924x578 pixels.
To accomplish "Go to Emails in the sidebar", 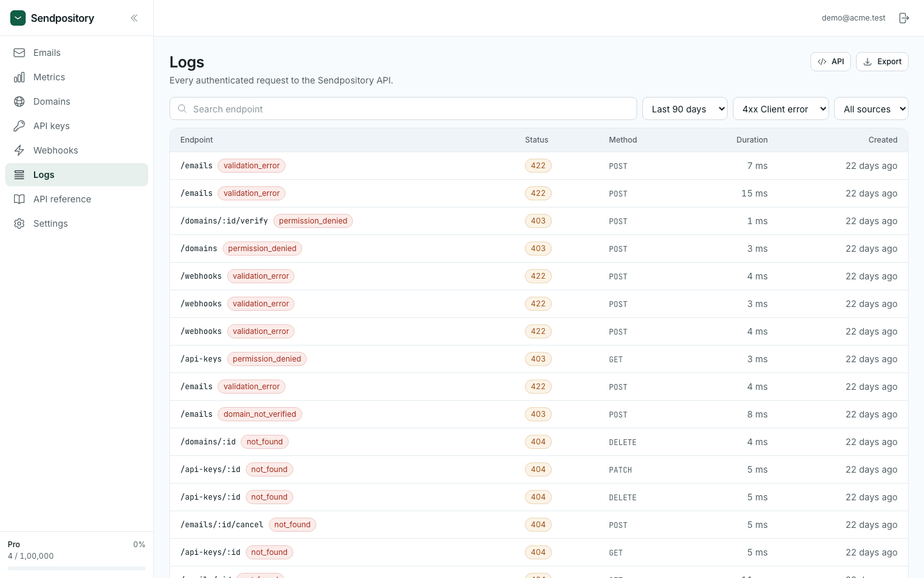I will 76,53.
